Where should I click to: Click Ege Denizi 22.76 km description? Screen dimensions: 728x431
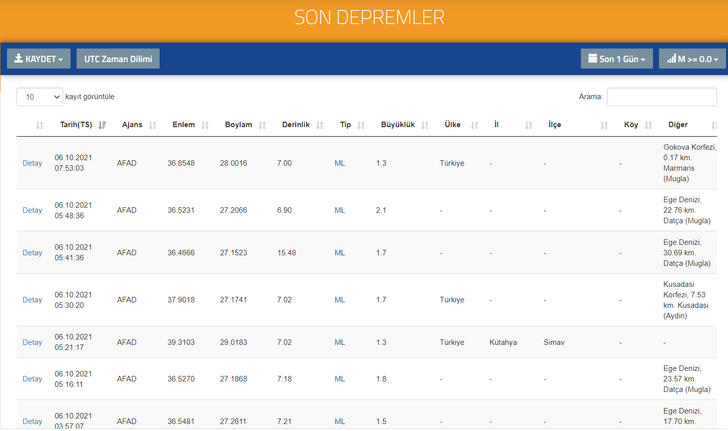[x=687, y=210]
